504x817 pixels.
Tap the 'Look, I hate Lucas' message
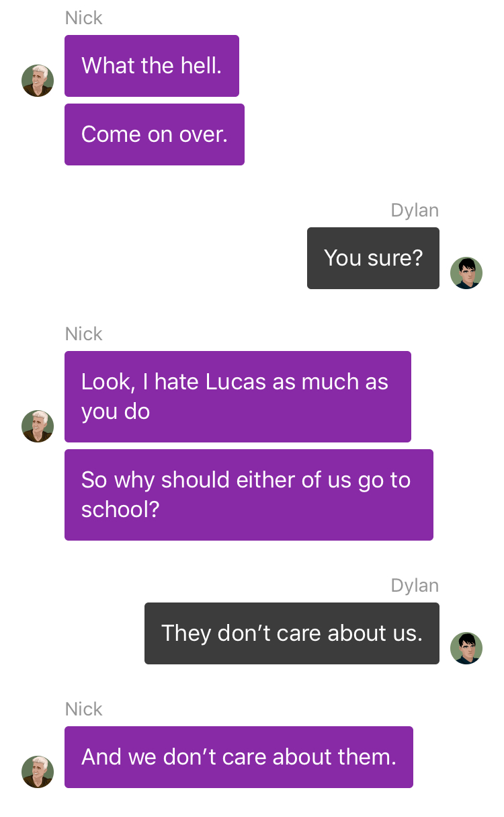click(x=238, y=397)
